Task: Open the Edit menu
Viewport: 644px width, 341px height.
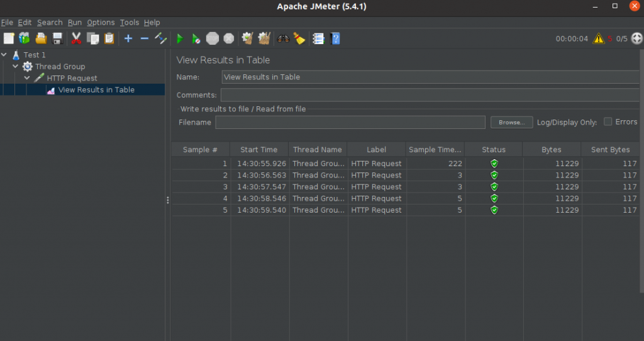Action: (x=25, y=23)
